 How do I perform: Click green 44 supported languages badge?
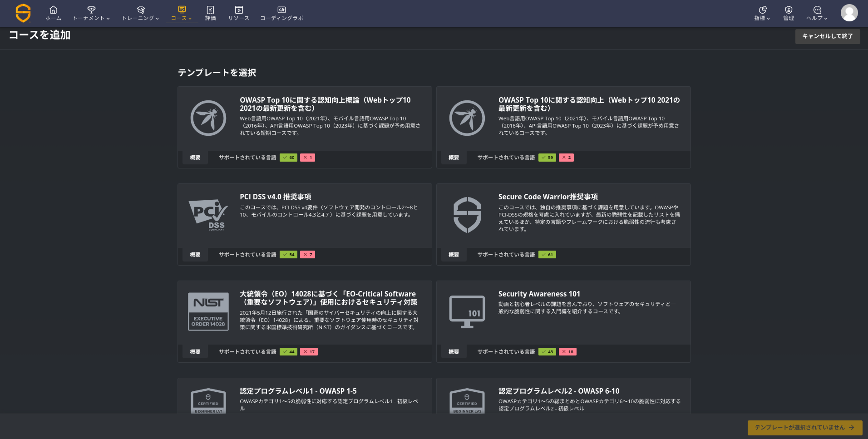pyautogui.click(x=288, y=352)
